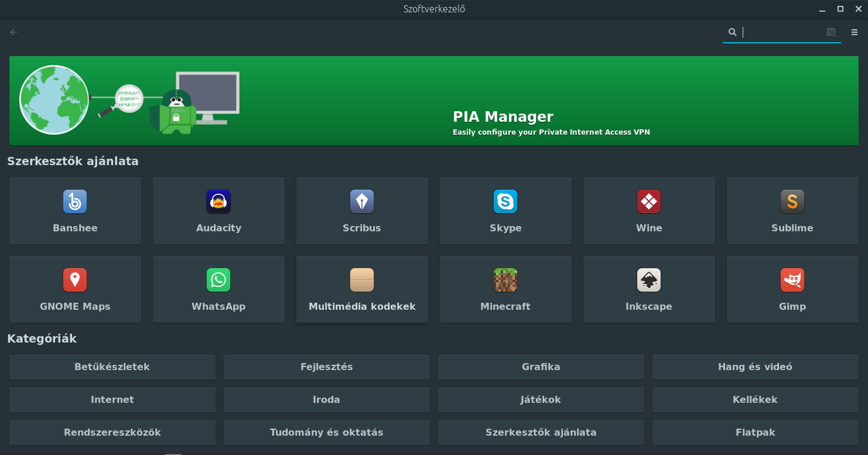868x455 pixels.
Task: Click the Audacity label text
Action: (218, 228)
